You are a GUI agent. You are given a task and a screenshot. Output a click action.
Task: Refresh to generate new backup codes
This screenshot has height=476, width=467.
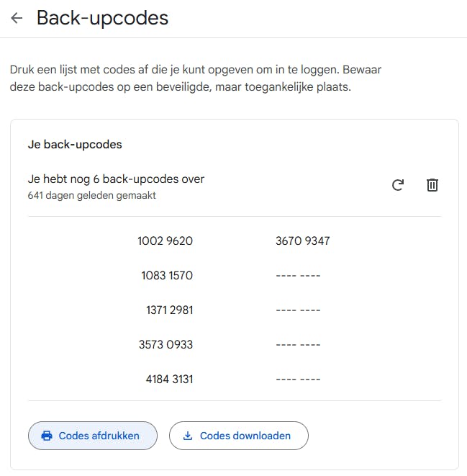pos(398,185)
